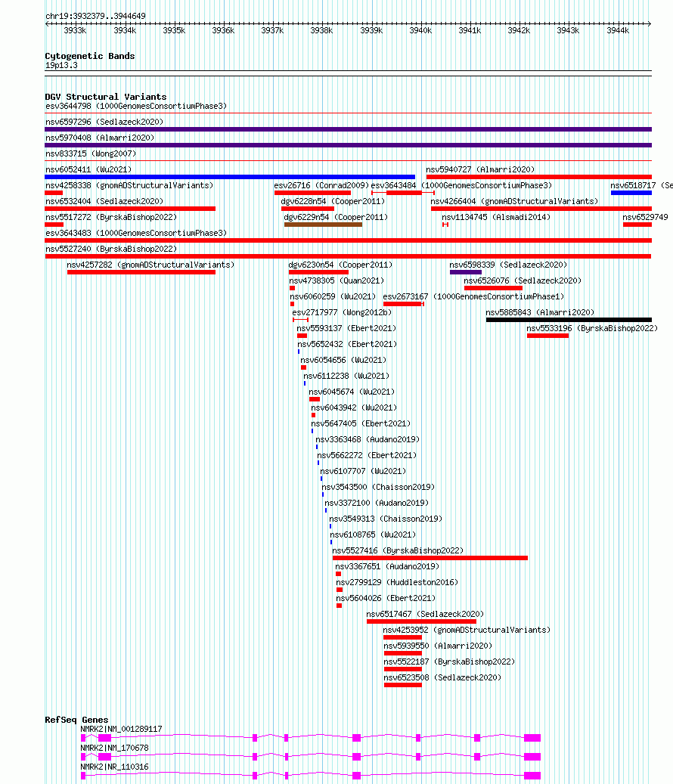Open the dgv6228n54 (Cooper2011) label
This screenshot has height=784, width=673.
coord(333,202)
